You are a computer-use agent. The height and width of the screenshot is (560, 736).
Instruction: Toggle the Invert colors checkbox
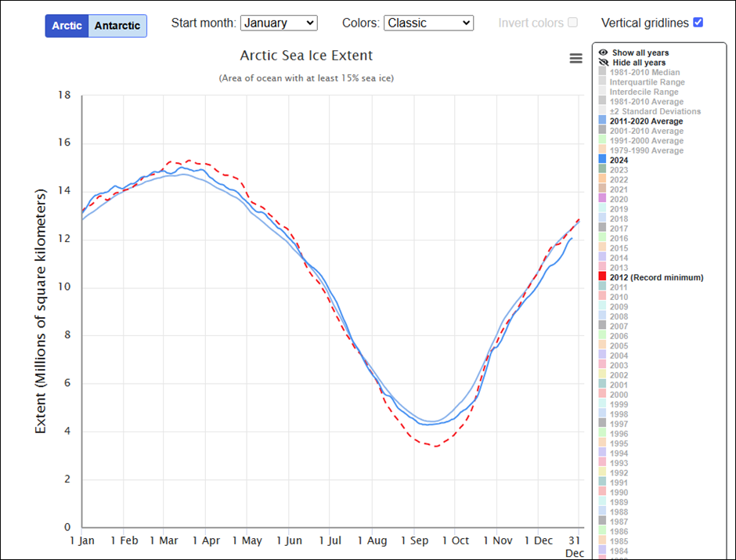572,23
